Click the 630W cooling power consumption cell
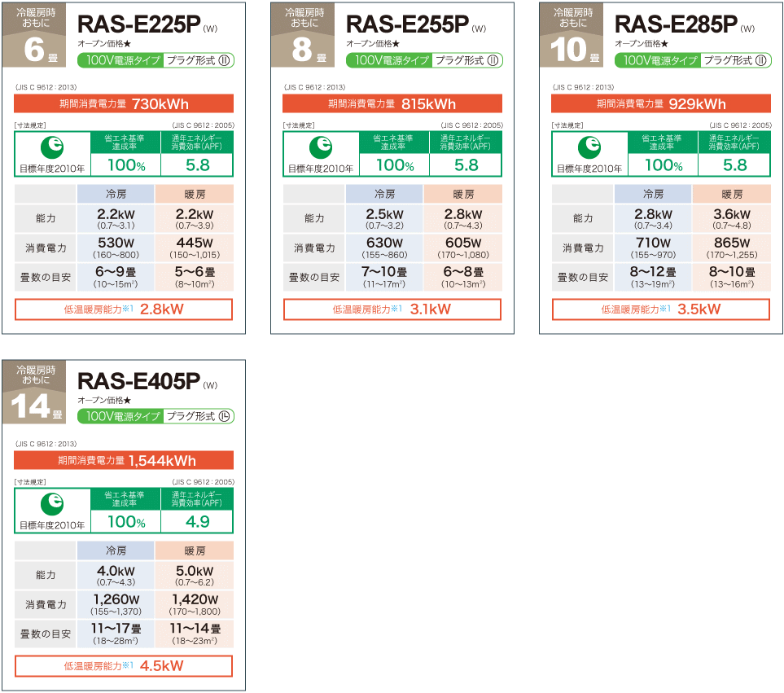The image size is (784, 693). pos(384,248)
